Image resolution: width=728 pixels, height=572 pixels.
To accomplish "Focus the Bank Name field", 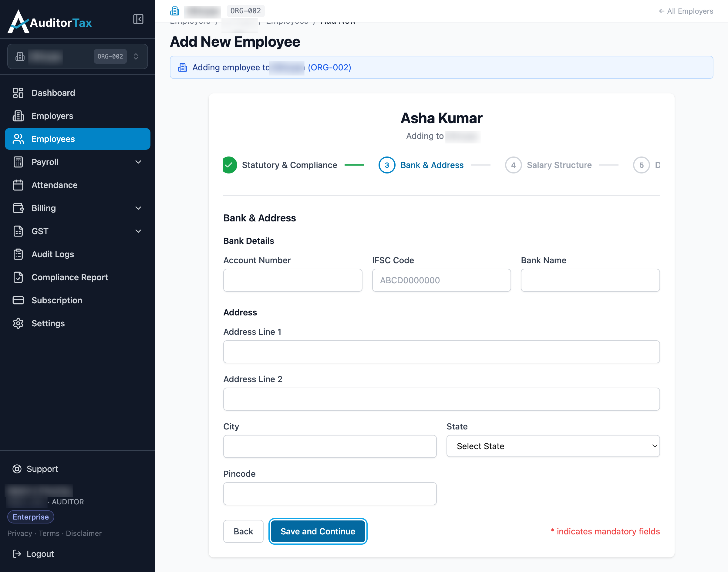I will coord(590,280).
